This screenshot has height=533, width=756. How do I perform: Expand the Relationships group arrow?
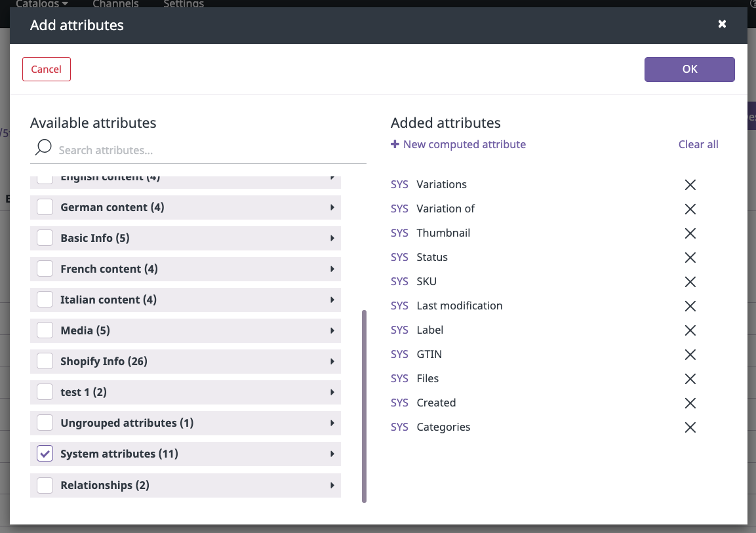[332, 485]
